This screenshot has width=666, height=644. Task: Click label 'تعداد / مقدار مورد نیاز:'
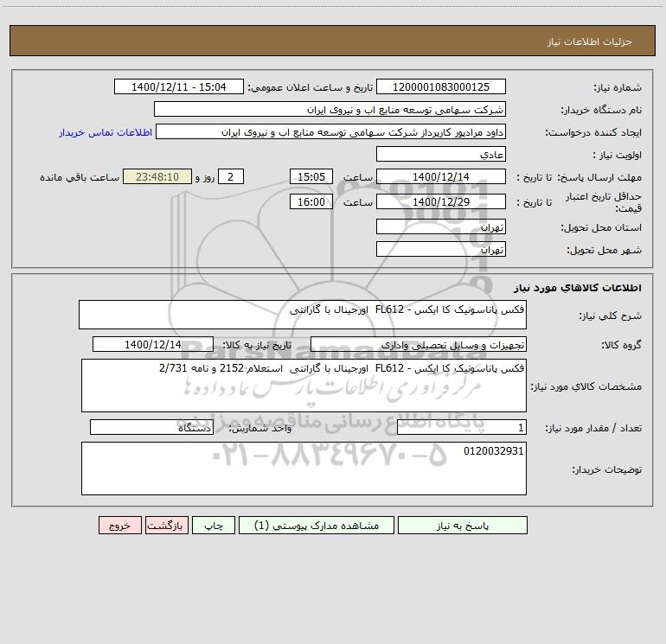click(x=593, y=429)
